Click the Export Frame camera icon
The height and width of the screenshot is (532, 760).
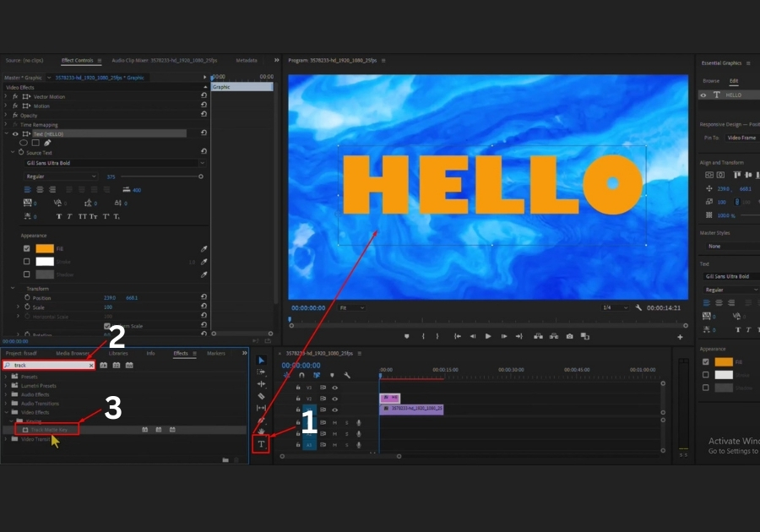coord(570,336)
